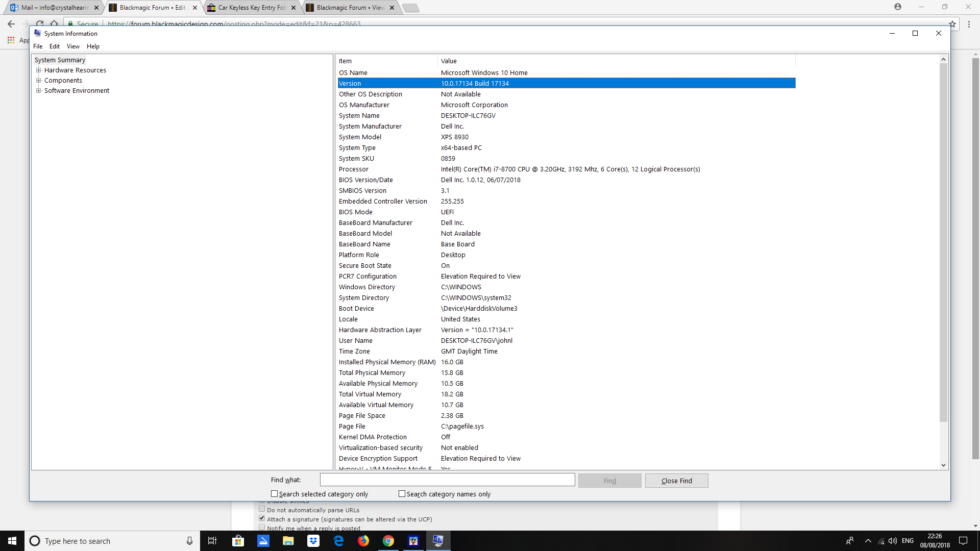Screen dimensions: 980x551
Task: Close the Car Keyless Key Entry tab
Action: [293, 8]
